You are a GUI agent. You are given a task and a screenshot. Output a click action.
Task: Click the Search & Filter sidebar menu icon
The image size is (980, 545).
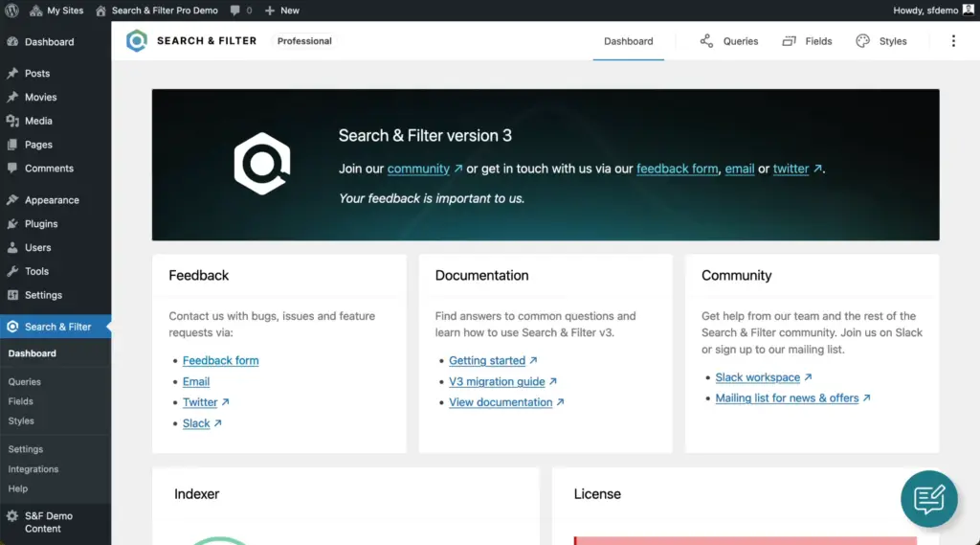point(12,327)
